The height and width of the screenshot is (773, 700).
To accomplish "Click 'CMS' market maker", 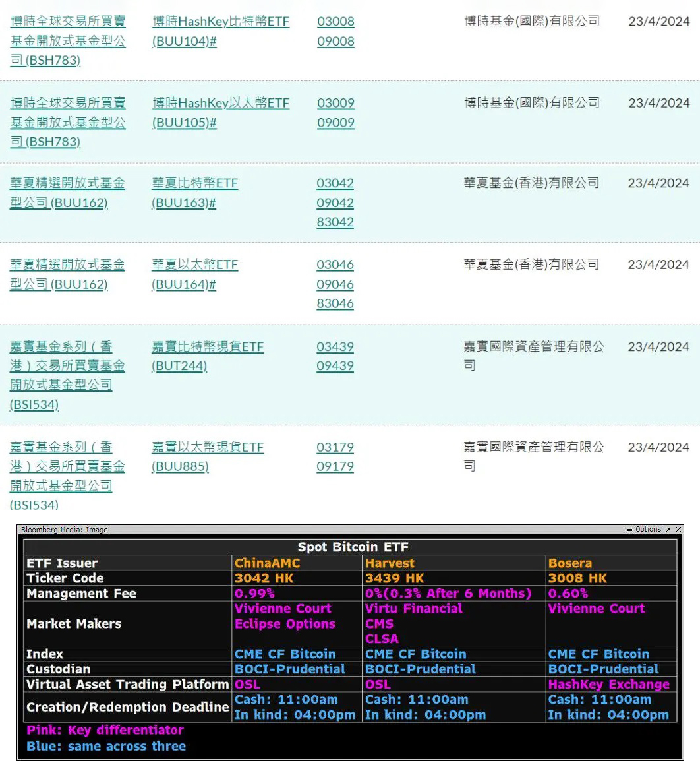I will click(379, 624).
